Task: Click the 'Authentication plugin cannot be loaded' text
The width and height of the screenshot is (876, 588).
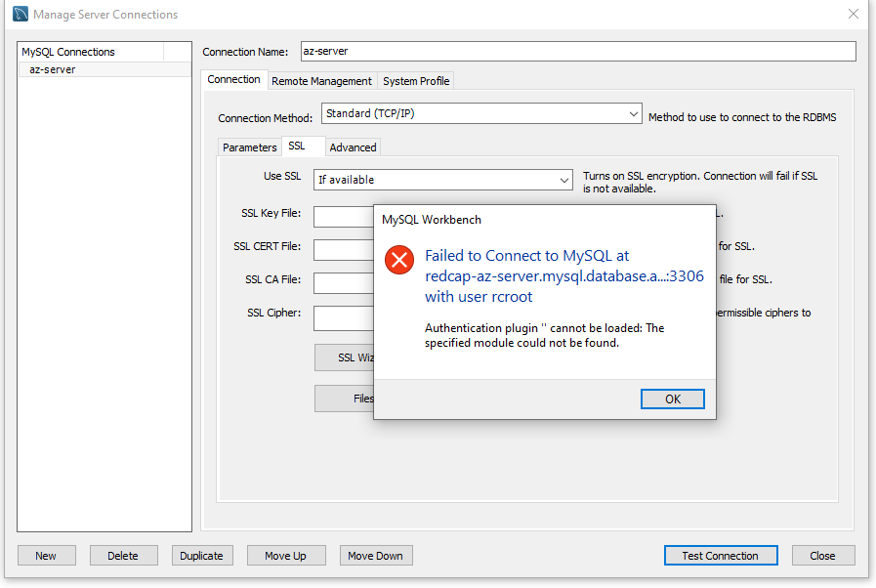Action: click(x=544, y=335)
